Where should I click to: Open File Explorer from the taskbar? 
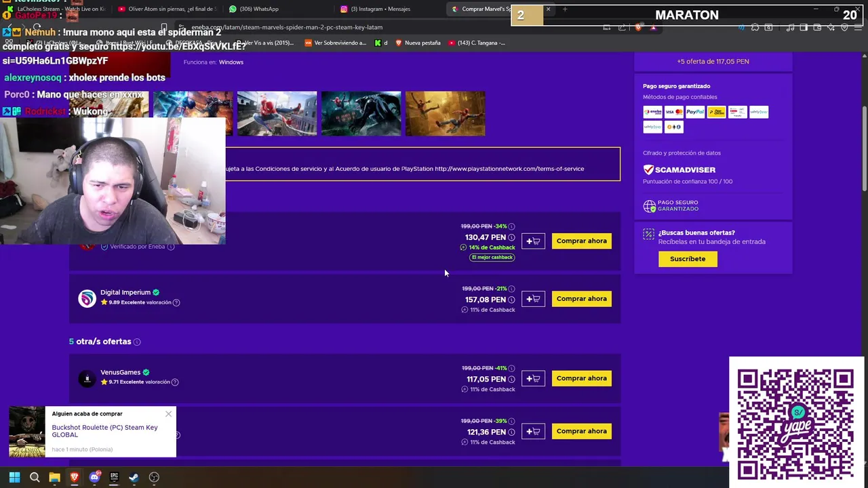pos(54,477)
